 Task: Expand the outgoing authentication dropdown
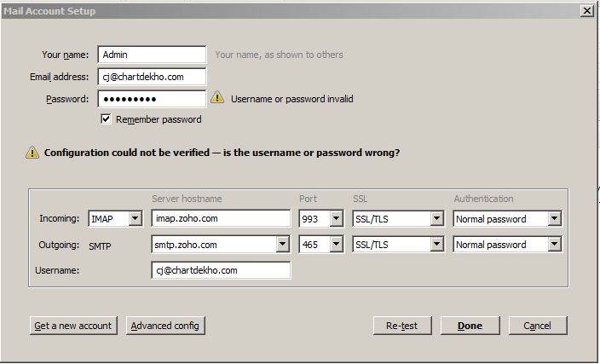tap(554, 245)
